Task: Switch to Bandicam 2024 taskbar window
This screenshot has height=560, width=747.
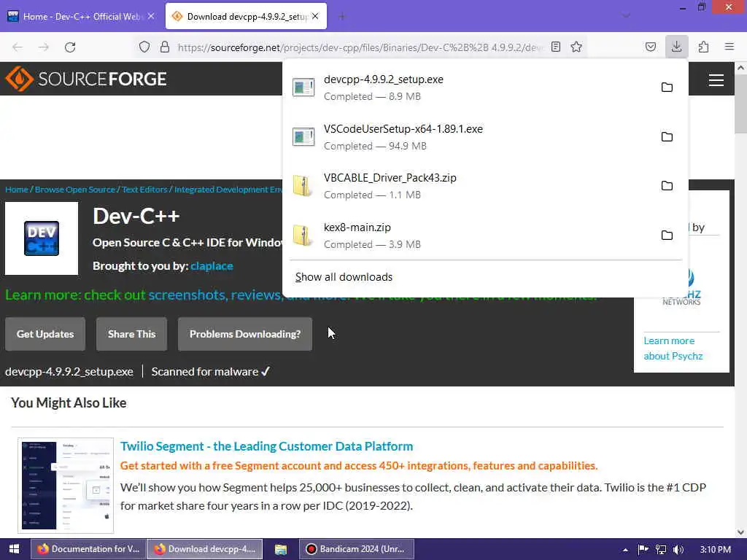Action: point(357,549)
